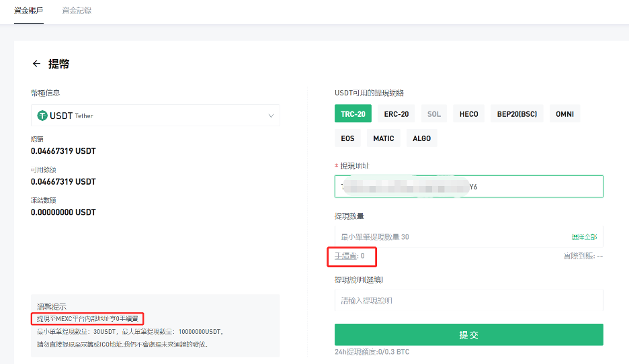Click the withdrawal remark input field

(468, 300)
